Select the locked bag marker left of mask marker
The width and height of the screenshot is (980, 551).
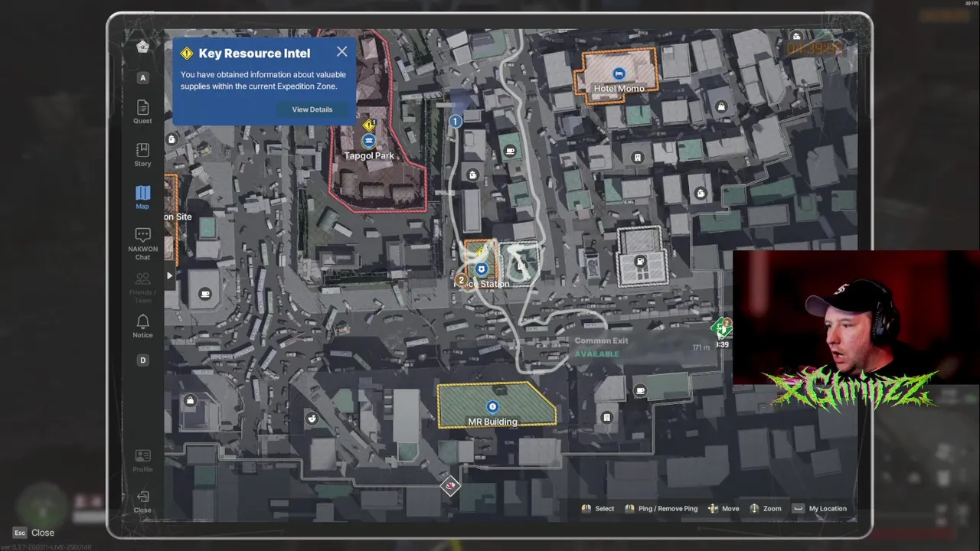(190, 400)
